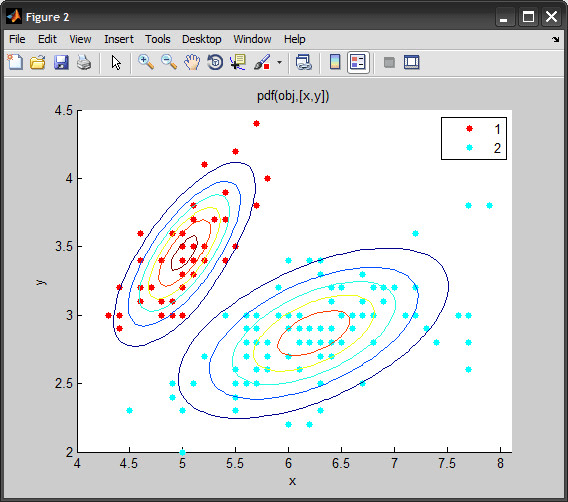Click the y axis label
This screenshot has height=502, width=568.
tap(42, 282)
